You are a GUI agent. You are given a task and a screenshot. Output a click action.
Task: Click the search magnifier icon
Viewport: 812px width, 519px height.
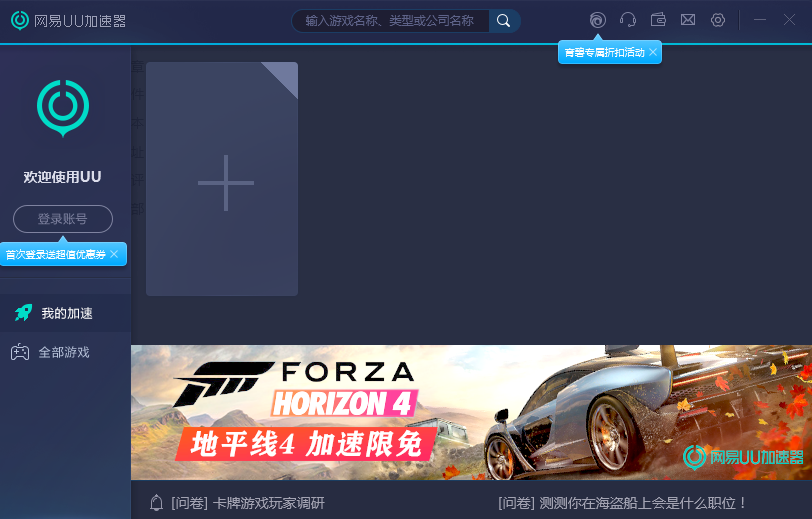tap(503, 21)
